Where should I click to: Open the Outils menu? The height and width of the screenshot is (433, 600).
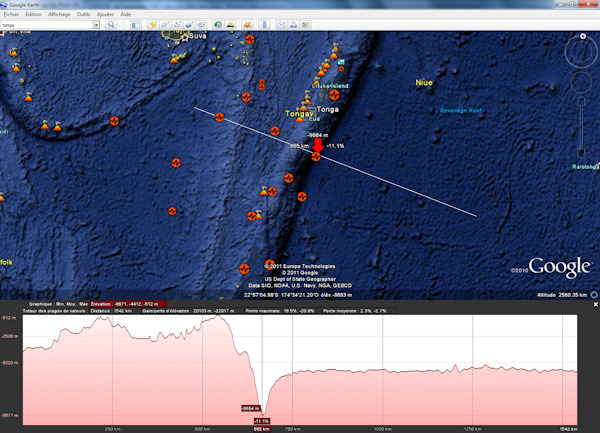pyautogui.click(x=83, y=14)
